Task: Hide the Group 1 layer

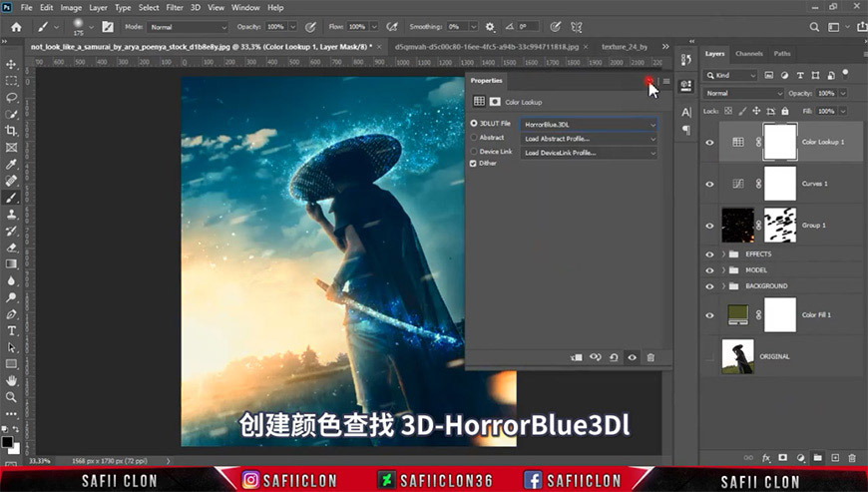Action: [x=709, y=226]
